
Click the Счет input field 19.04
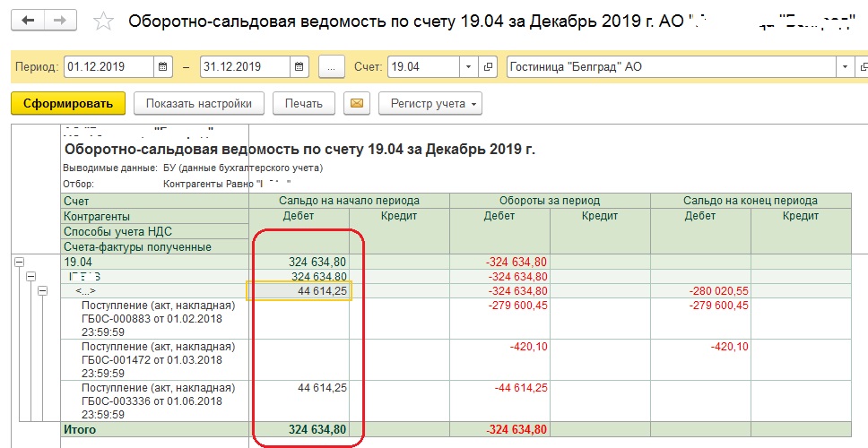[x=424, y=67]
